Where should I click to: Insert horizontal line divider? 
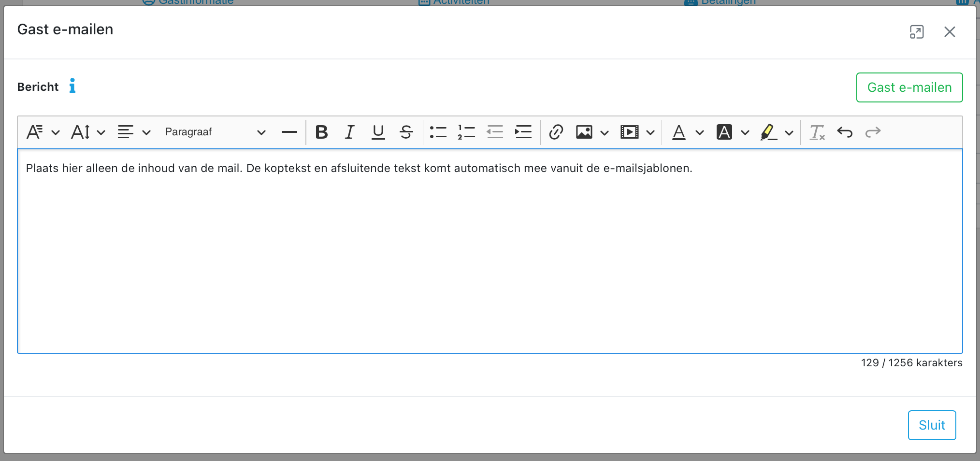(x=289, y=132)
